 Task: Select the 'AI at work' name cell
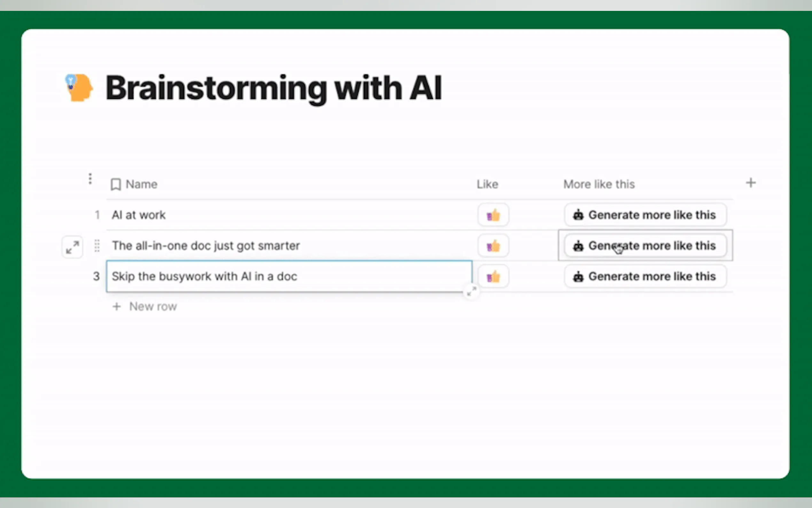(139, 215)
